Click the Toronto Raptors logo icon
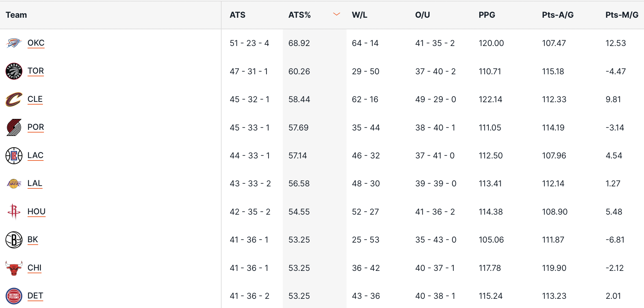 (14, 71)
